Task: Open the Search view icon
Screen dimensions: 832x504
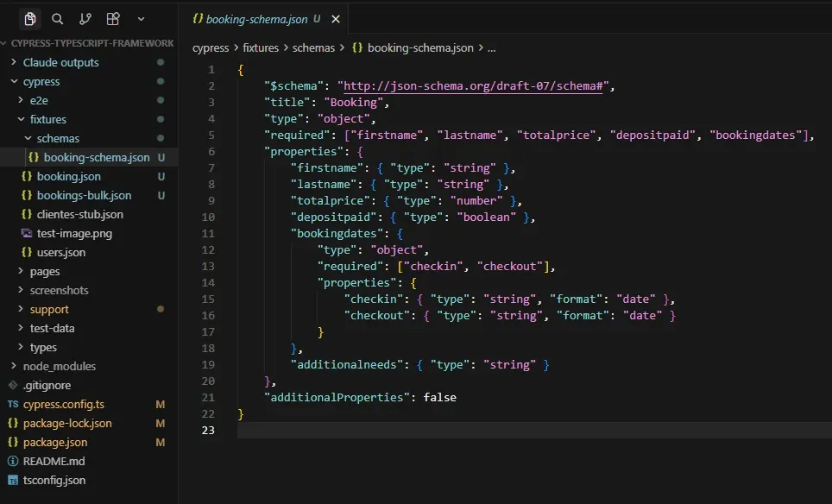Action: 57,19
